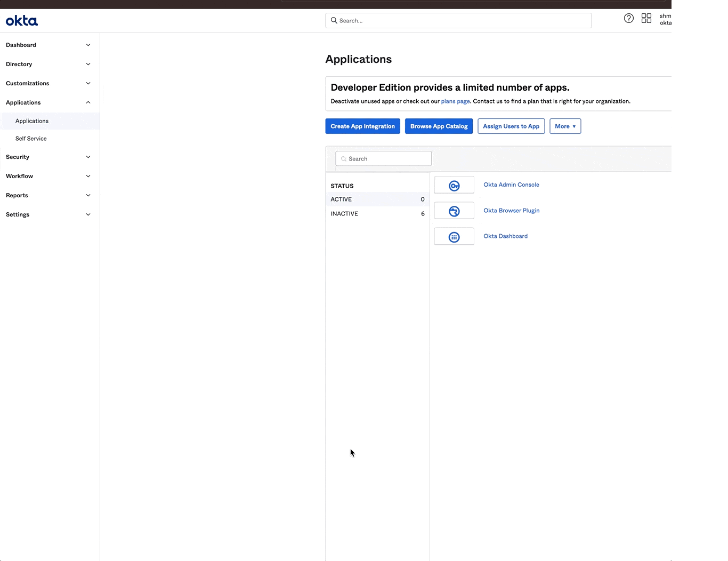Screen dimensions: 728x561
Task: Open the user account menu at top right
Action: click(x=666, y=19)
